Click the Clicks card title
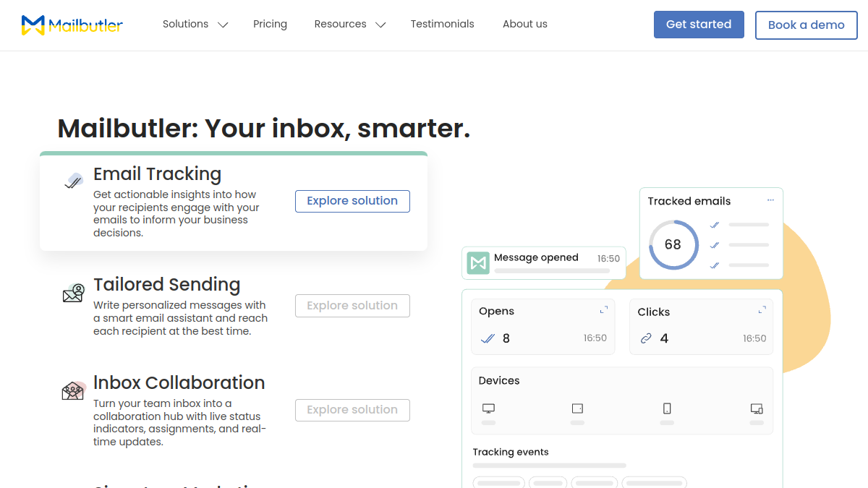Viewport: 868px width, 488px height. tap(654, 312)
